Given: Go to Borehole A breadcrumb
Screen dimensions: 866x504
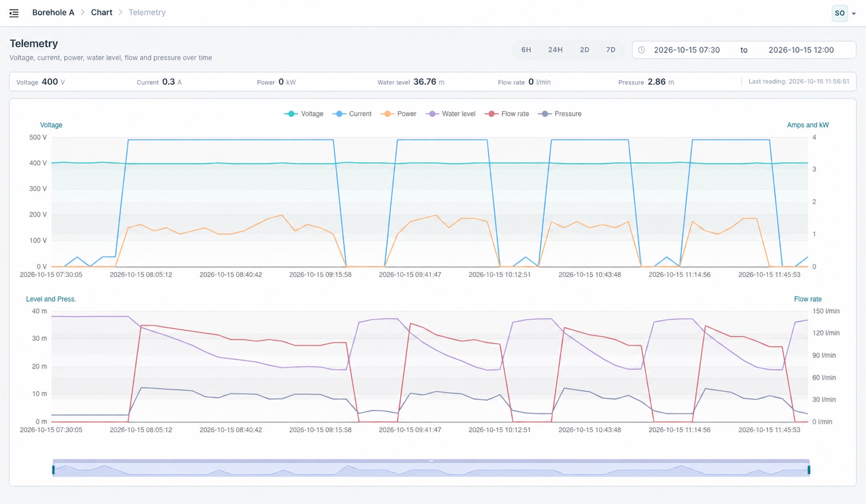Looking at the screenshot, I should [53, 13].
